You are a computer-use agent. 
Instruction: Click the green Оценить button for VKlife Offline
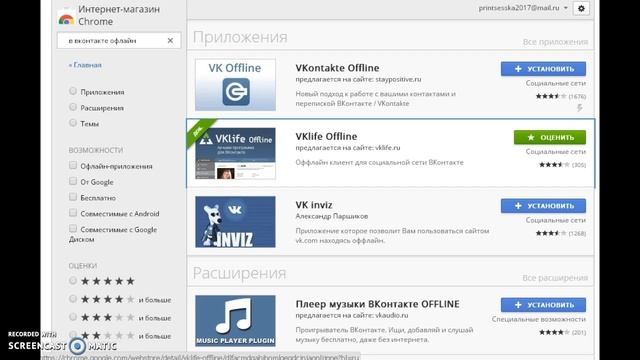coord(550,138)
